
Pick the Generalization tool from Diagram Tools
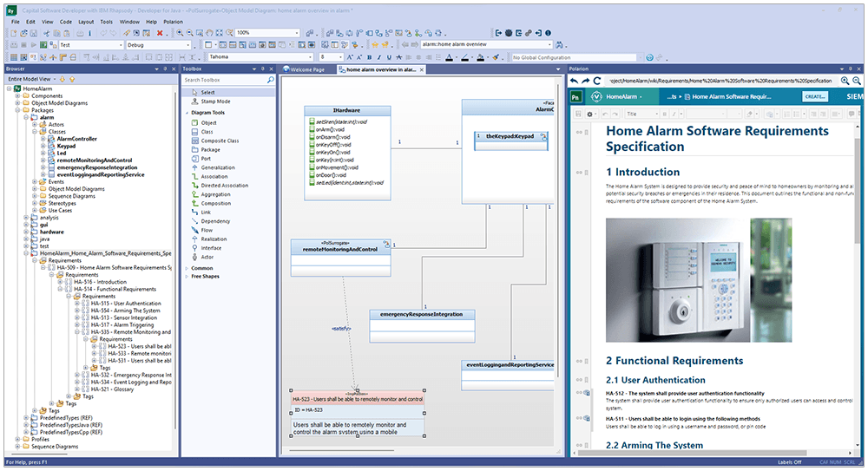217,167
